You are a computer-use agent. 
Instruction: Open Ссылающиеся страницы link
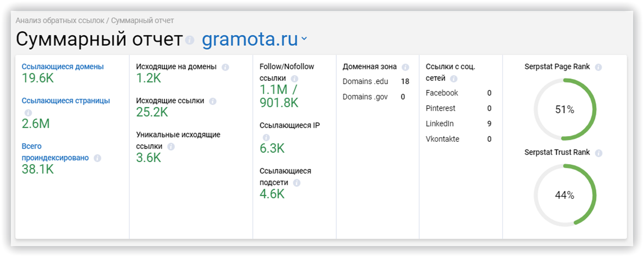tap(66, 101)
